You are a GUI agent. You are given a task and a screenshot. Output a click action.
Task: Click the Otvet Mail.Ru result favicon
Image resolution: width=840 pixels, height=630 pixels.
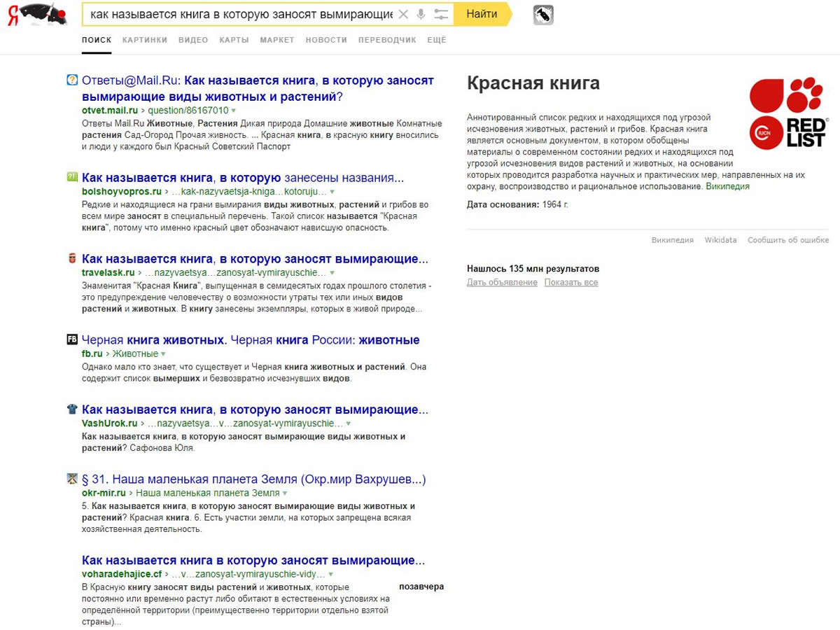(72, 80)
